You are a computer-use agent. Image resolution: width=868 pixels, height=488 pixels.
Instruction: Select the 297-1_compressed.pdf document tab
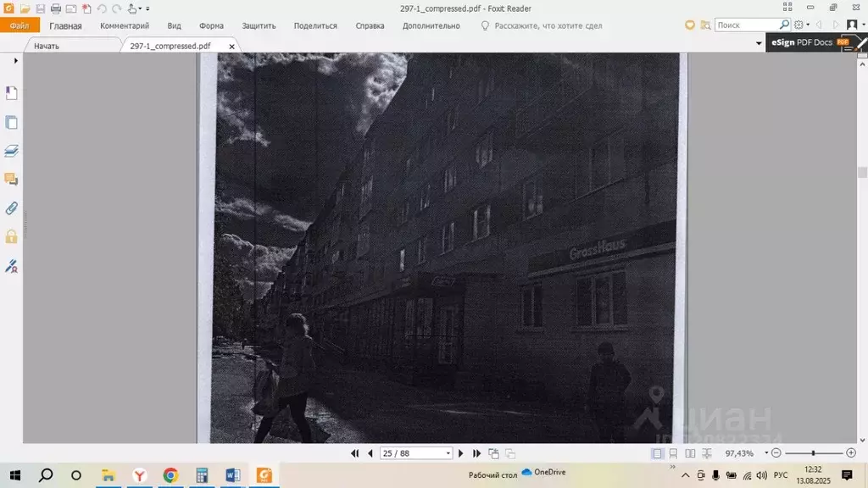170,46
